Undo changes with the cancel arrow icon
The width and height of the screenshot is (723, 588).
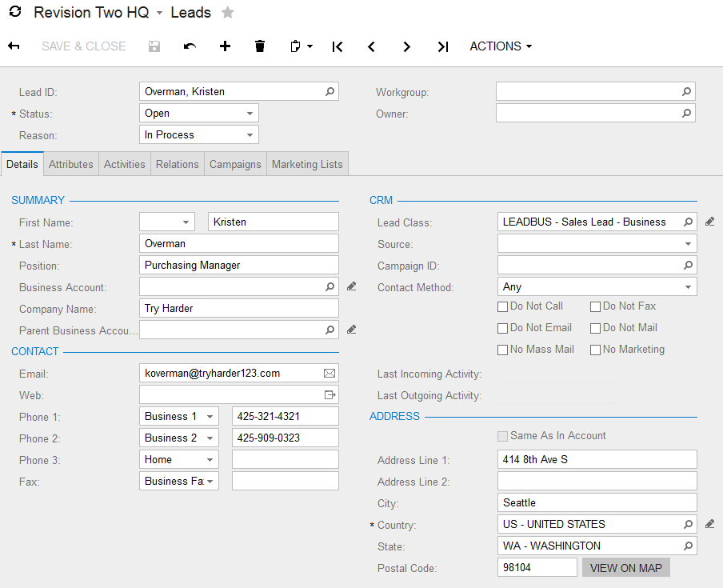click(x=190, y=46)
